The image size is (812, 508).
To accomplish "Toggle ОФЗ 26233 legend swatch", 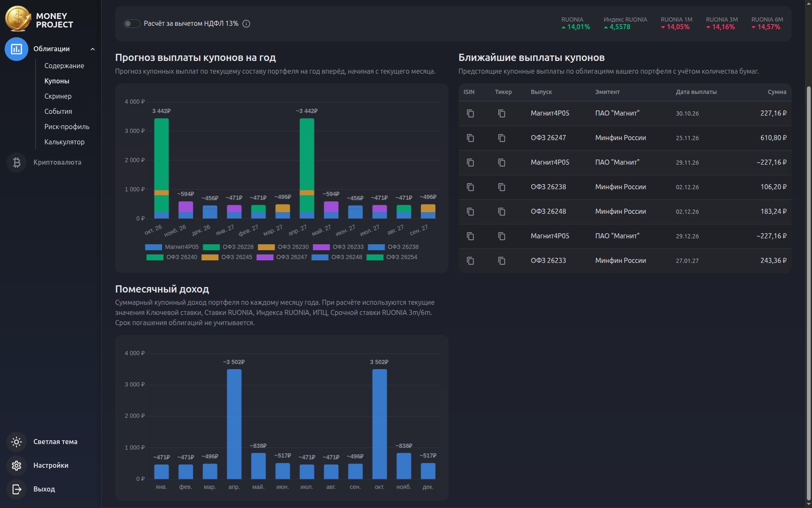I will pos(321,247).
